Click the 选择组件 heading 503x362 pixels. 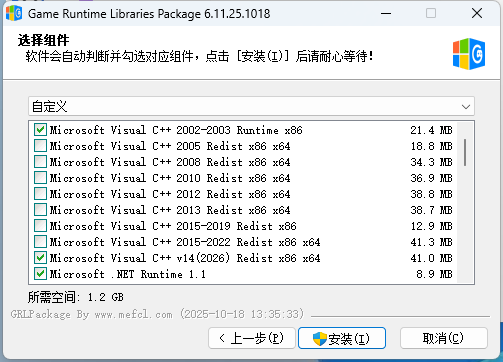[44, 40]
